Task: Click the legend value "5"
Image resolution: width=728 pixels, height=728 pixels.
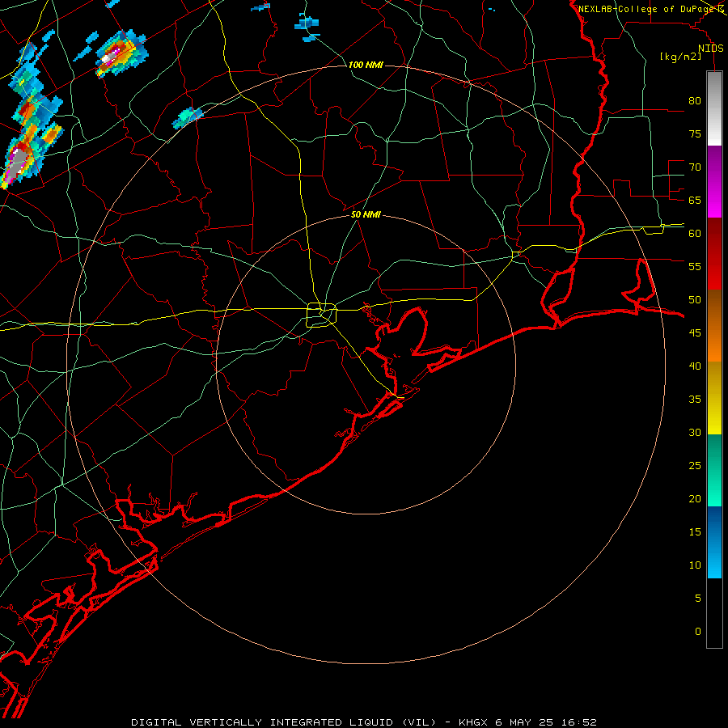Action: coord(698,599)
